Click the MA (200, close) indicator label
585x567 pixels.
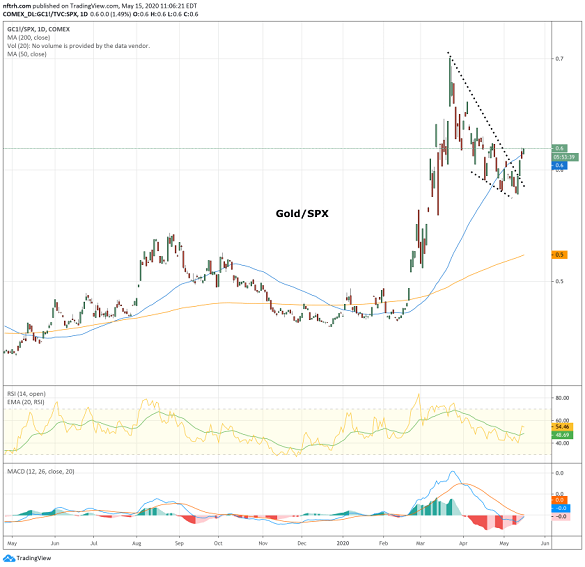point(29,38)
